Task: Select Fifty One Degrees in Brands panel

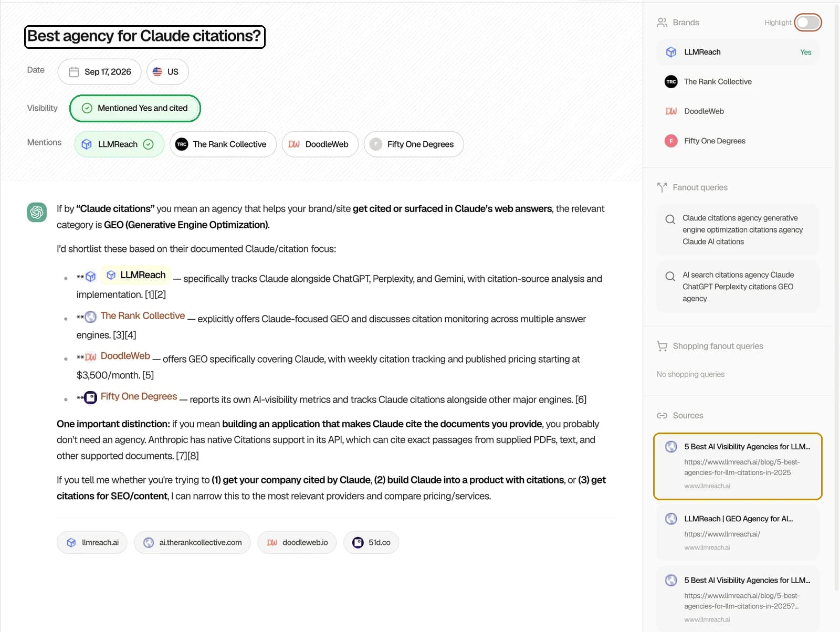Action: pyautogui.click(x=738, y=141)
